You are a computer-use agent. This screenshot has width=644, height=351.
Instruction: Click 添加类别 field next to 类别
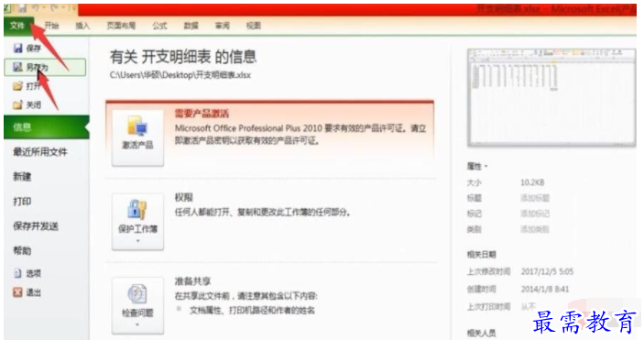pyautogui.click(x=535, y=229)
